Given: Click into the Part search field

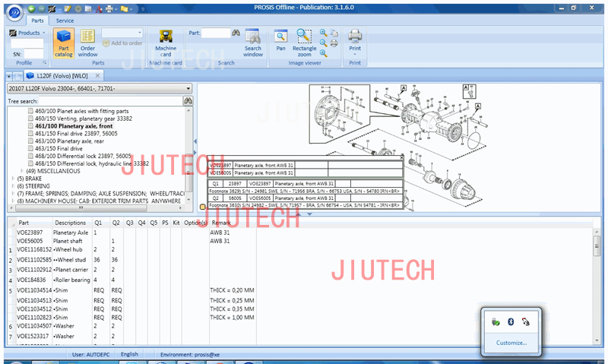Looking at the screenshot, I should click(216, 33).
